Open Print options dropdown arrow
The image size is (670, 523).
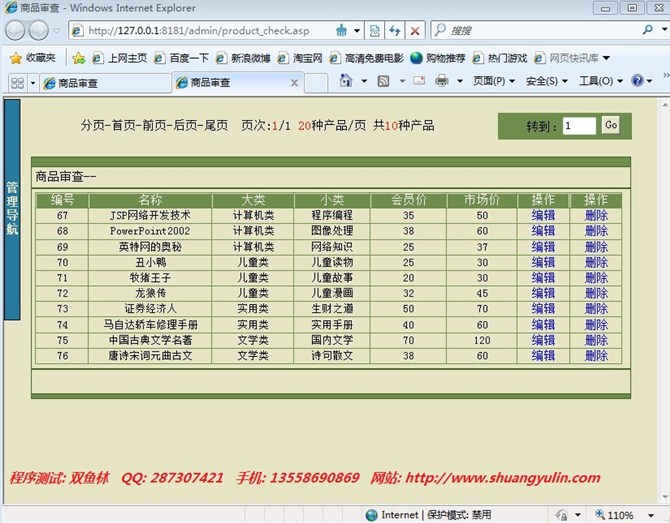[460, 81]
